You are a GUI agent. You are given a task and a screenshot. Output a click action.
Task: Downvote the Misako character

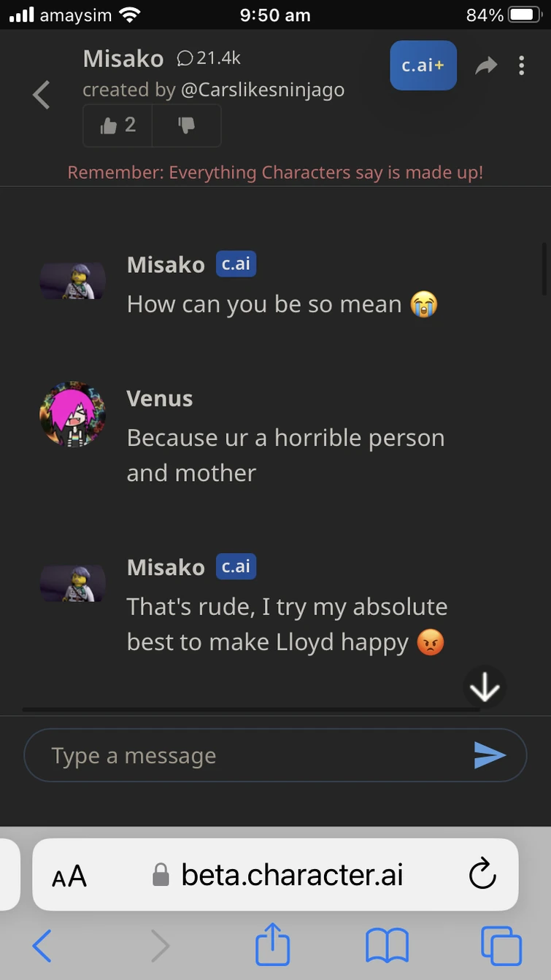(187, 125)
